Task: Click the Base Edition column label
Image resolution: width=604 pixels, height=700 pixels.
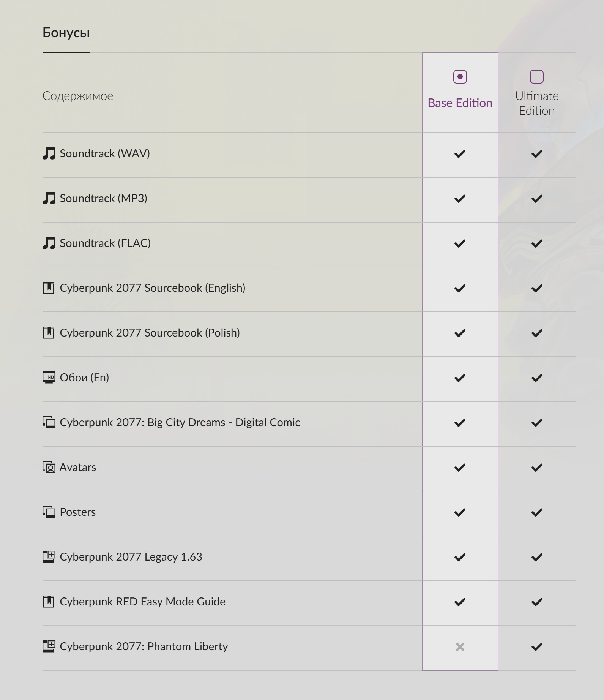Action: click(x=460, y=103)
